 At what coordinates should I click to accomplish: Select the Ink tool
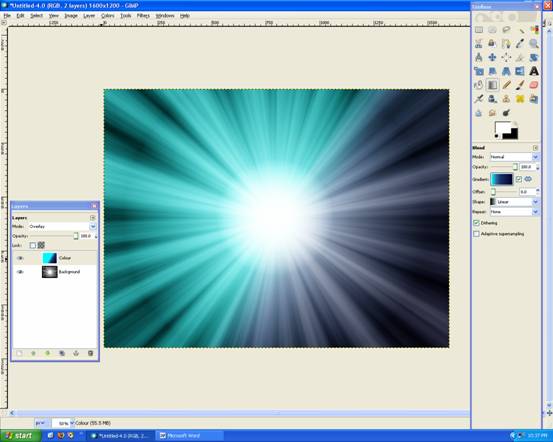492,99
